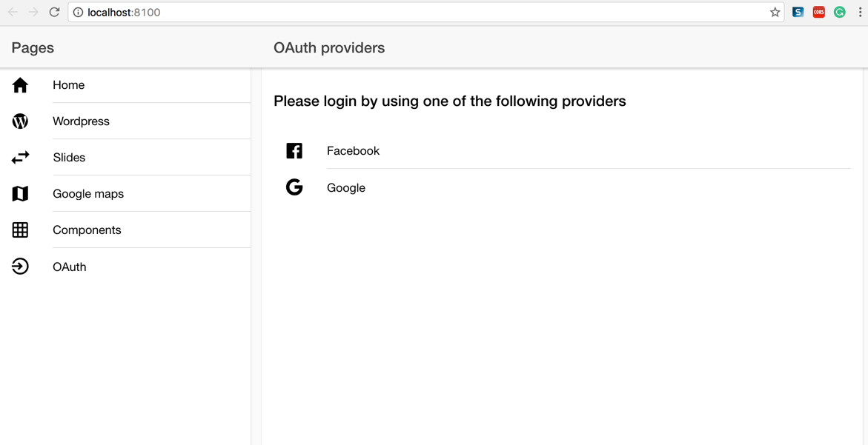
Task: Open the Chrome three-dot menu
Action: (x=859, y=12)
